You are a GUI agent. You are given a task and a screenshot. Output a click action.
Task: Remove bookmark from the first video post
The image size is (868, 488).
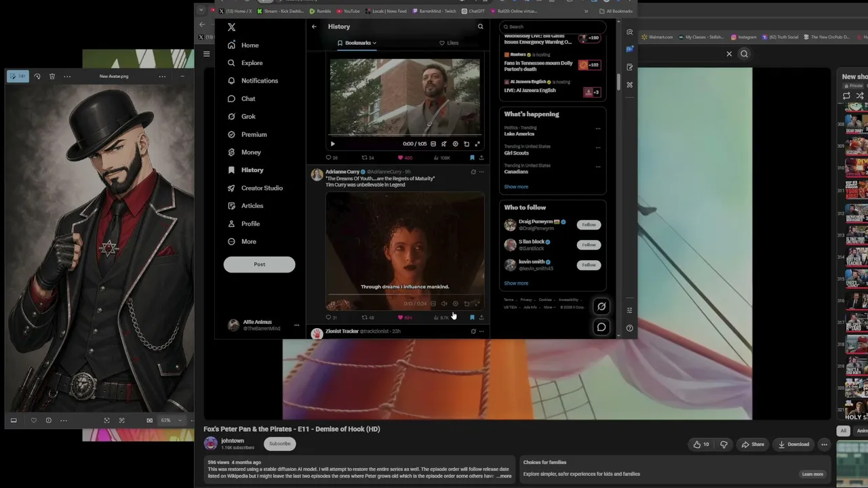472,158
